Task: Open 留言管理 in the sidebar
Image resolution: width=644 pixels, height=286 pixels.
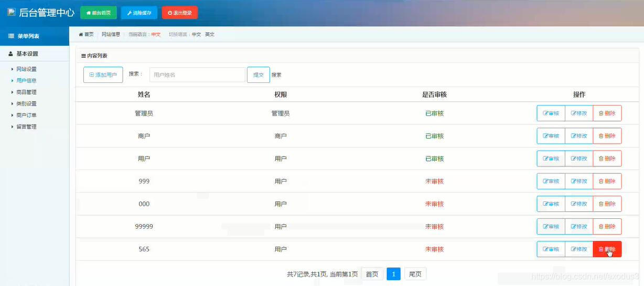Action: tap(26, 127)
